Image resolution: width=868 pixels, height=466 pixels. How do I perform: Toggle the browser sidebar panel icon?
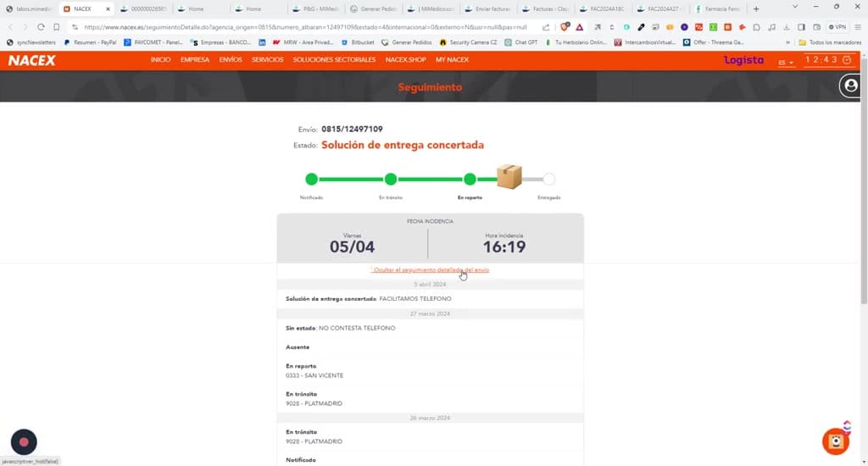(801, 26)
